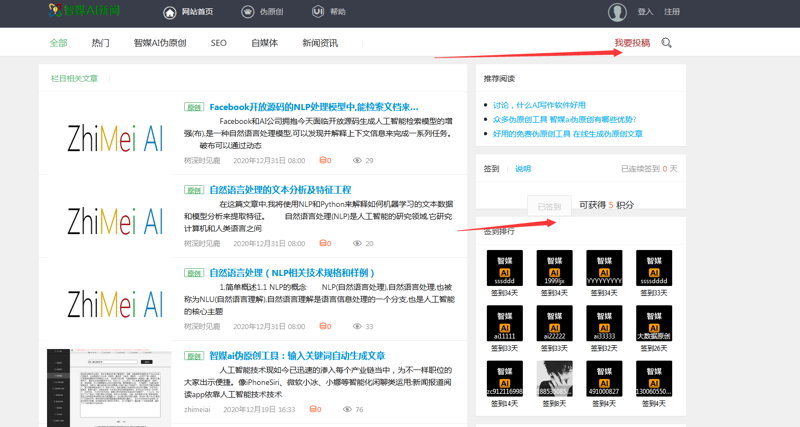Screen dimensions: 800x427
Task: Open 491000827 avatar in sign-in ranking
Action: coord(604,379)
